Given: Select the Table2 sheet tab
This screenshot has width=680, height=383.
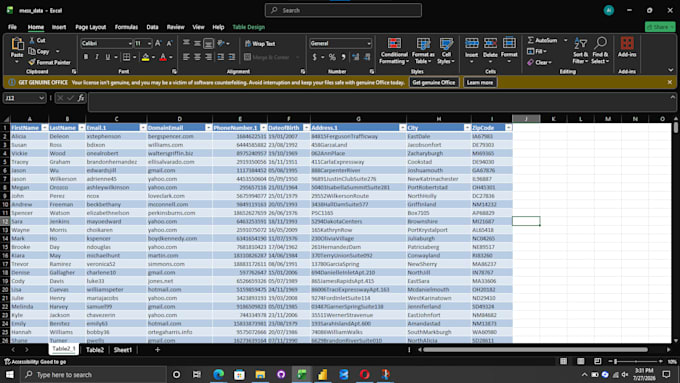Looking at the screenshot, I should pyautogui.click(x=95, y=350).
